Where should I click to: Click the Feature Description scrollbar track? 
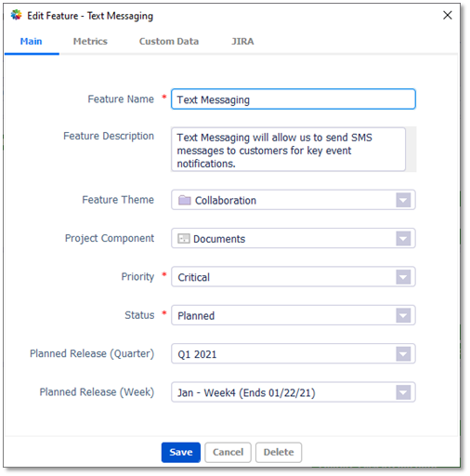pos(411,150)
